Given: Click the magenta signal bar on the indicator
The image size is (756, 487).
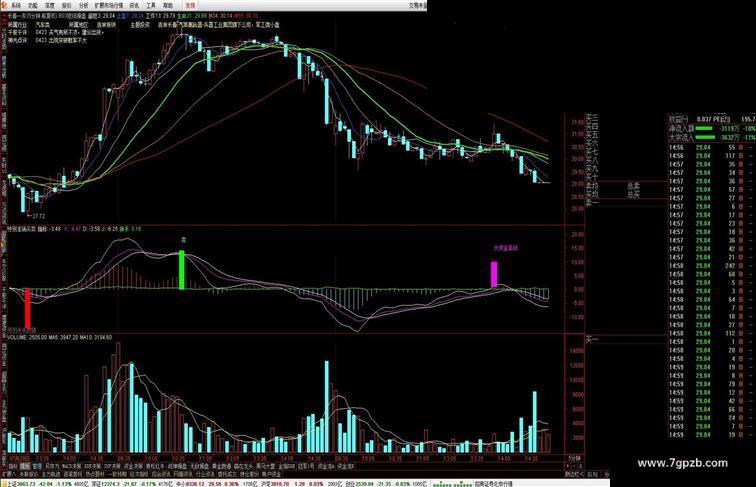Looking at the screenshot, I should click(494, 274).
